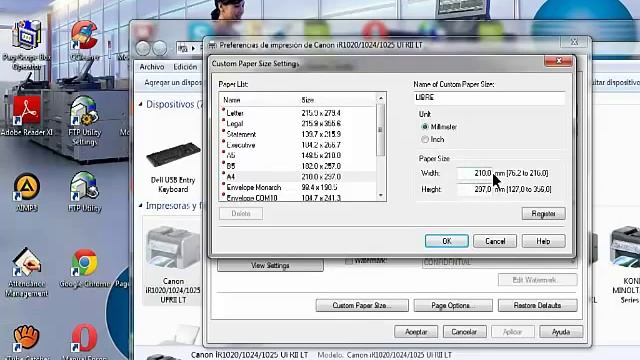
Task: Select Konica Minolta printer icon
Action: (625, 265)
